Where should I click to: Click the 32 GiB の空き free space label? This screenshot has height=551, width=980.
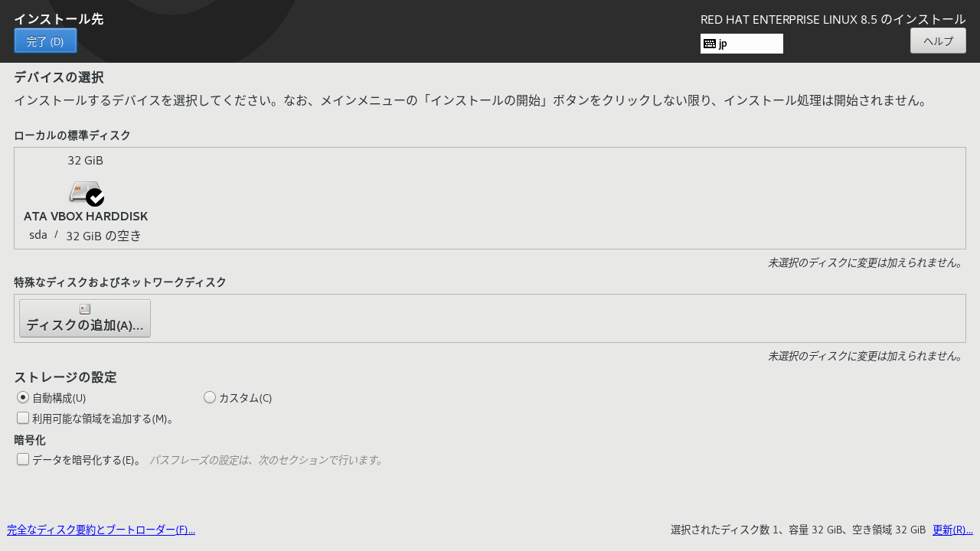pyautogui.click(x=103, y=235)
